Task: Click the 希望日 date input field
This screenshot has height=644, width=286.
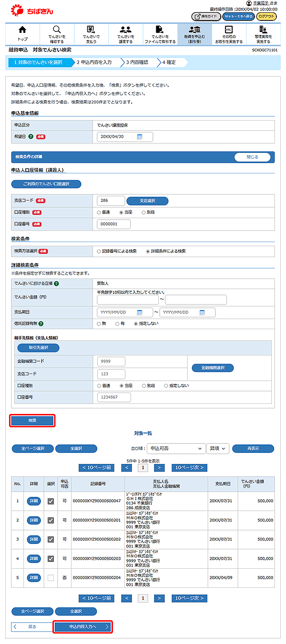Action: click(x=124, y=137)
